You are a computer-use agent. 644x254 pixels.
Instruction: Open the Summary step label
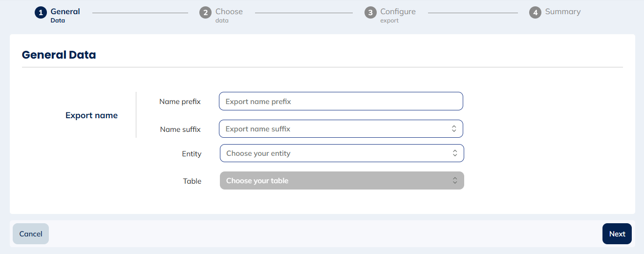pyautogui.click(x=563, y=12)
